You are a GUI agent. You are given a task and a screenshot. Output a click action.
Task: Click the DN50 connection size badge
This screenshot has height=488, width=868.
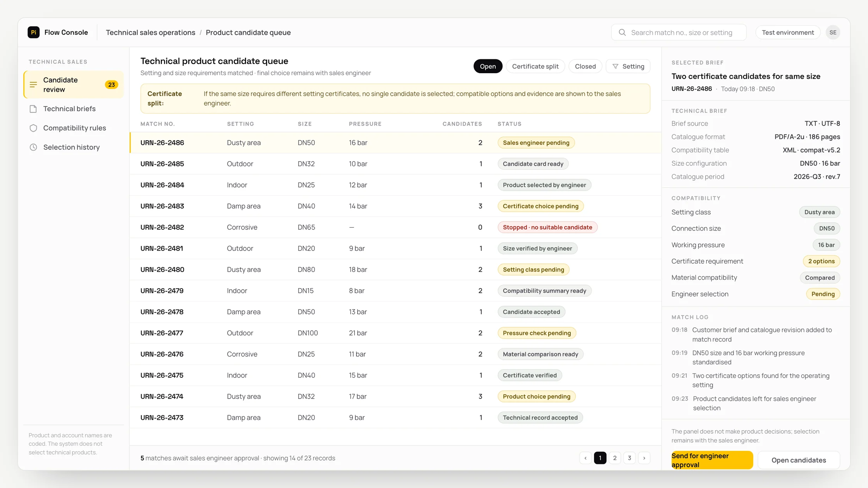pyautogui.click(x=827, y=229)
